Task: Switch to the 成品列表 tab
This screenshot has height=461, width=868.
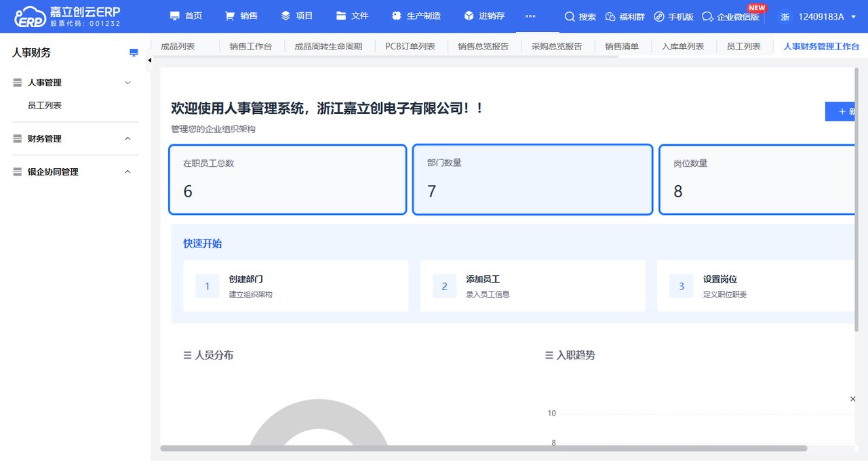Action: (178, 47)
